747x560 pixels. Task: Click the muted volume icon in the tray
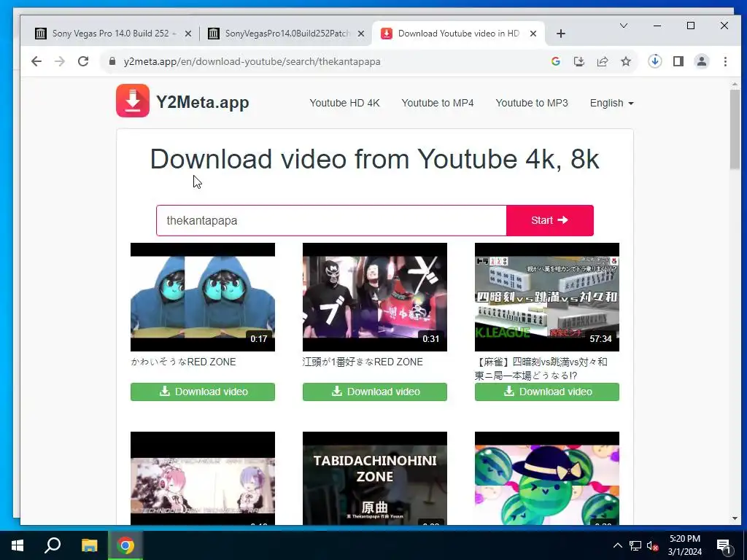point(653,545)
